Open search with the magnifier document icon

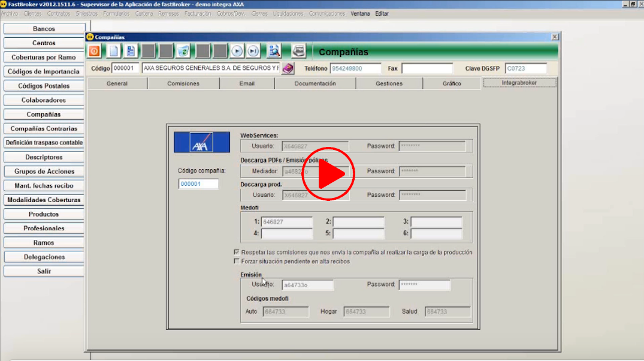click(x=274, y=51)
